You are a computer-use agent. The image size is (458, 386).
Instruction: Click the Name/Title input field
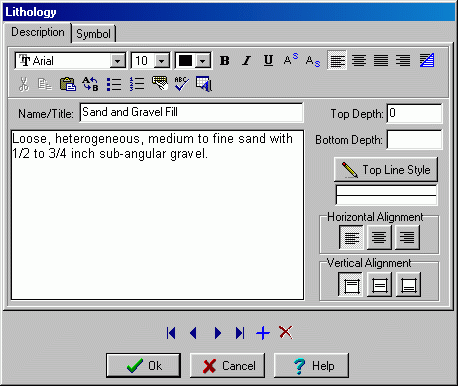point(191,112)
